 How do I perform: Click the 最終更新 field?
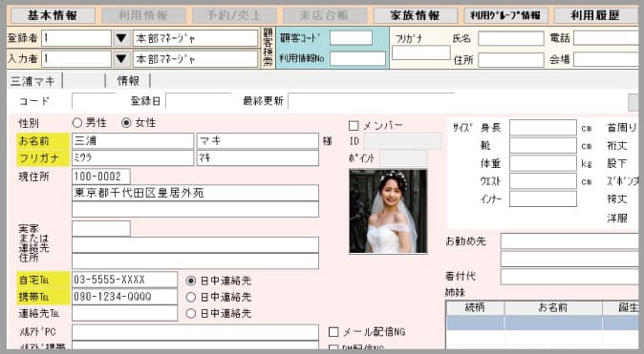tap(372, 101)
